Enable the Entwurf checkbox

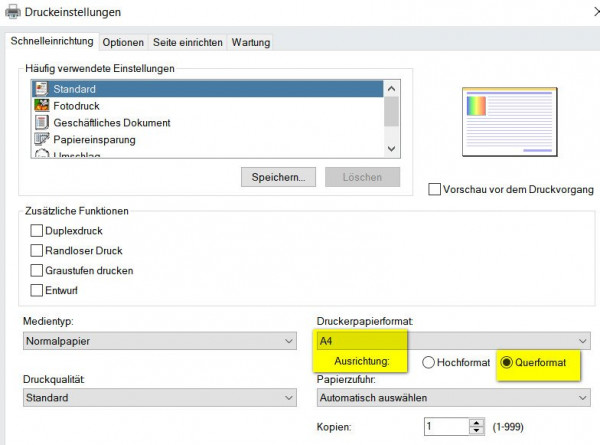(36, 290)
